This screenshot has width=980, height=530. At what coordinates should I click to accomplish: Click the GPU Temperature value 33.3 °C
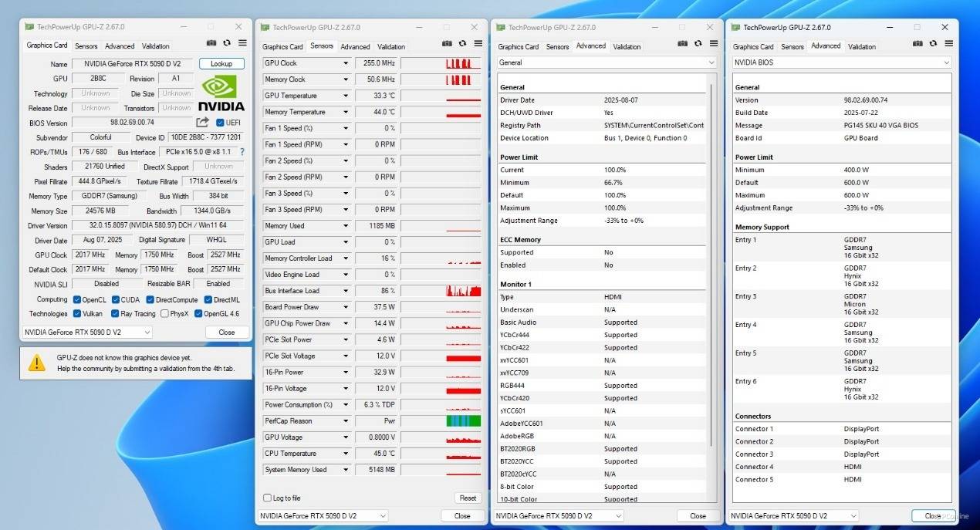pyautogui.click(x=376, y=96)
